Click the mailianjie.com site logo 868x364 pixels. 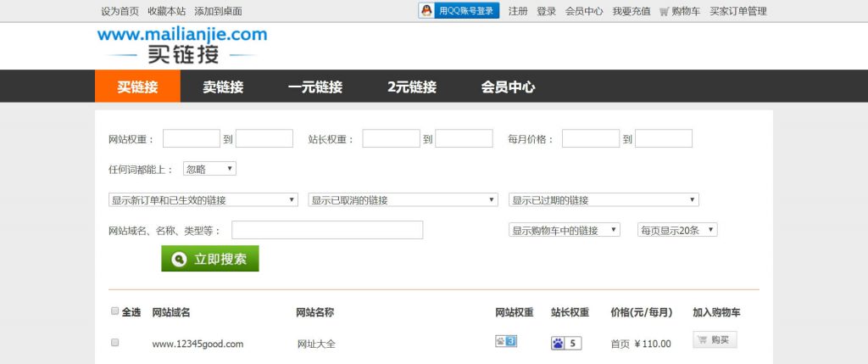point(181,45)
